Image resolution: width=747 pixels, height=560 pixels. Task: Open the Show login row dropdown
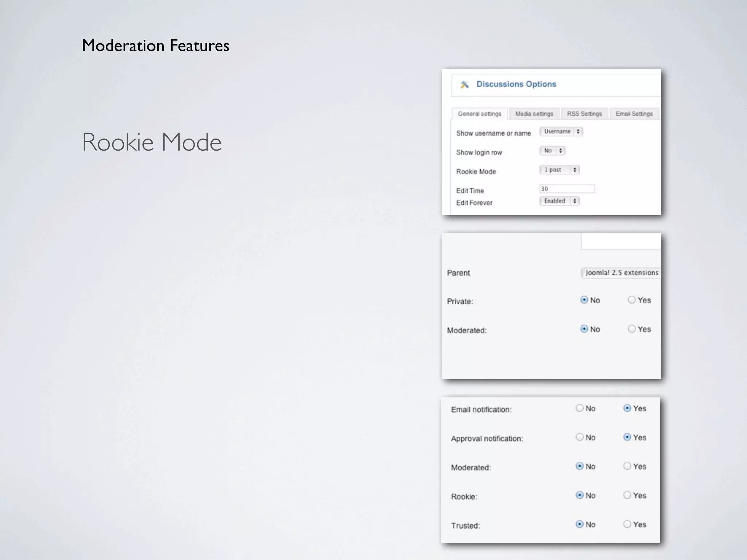coord(553,151)
